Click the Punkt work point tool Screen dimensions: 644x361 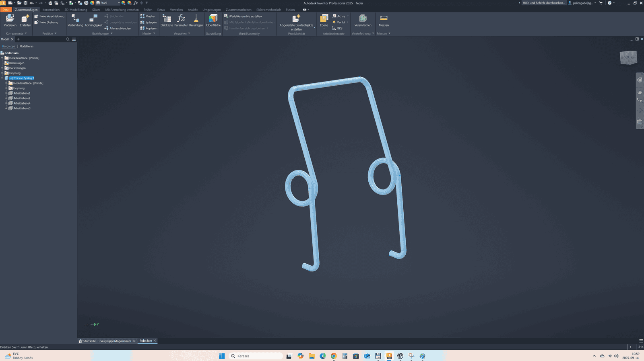pos(339,22)
